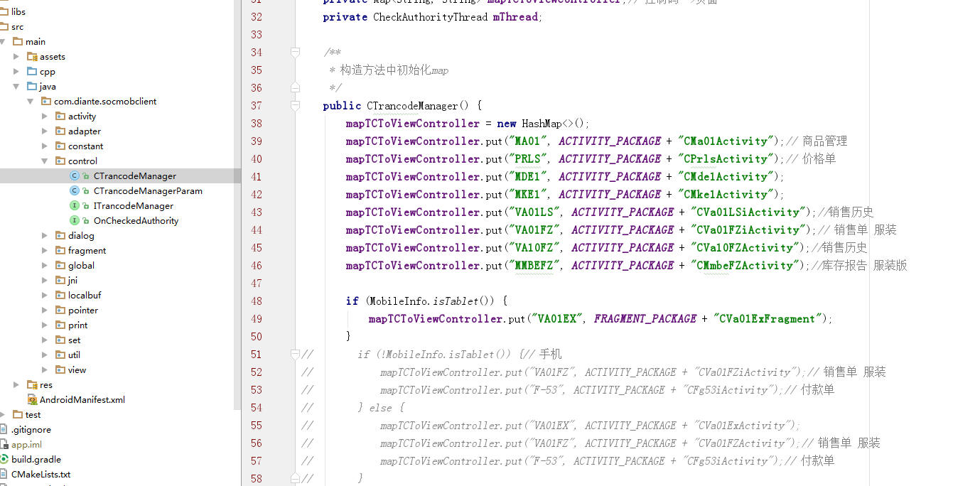Click line number 47 in the gutter
This screenshot has height=486, width=980.
point(257,283)
